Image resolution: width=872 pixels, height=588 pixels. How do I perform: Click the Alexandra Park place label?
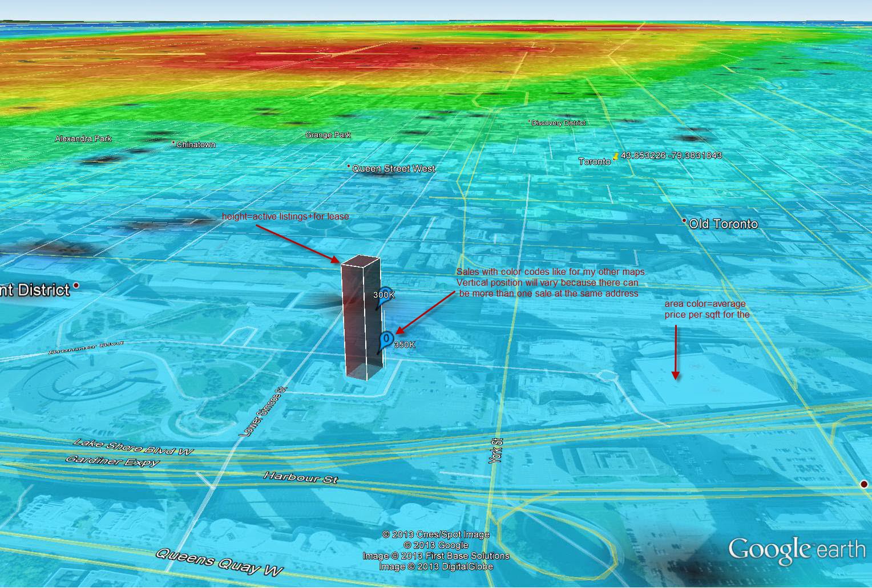tap(83, 139)
